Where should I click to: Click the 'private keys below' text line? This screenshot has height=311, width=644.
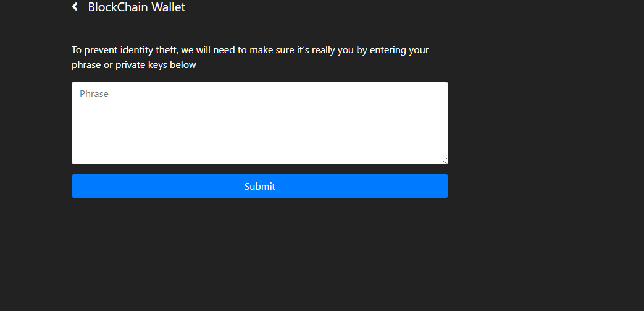coord(134,64)
